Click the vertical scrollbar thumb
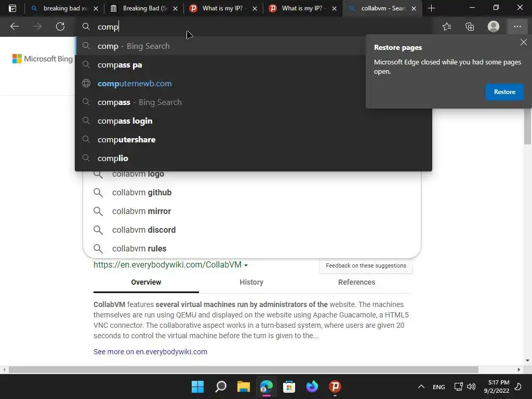 (x=528, y=127)
